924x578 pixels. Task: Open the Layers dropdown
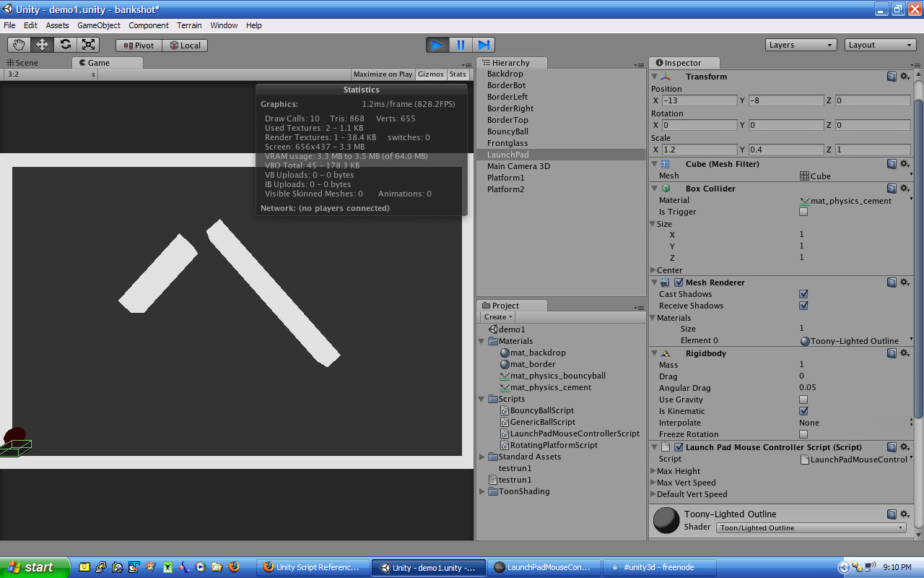801,45
